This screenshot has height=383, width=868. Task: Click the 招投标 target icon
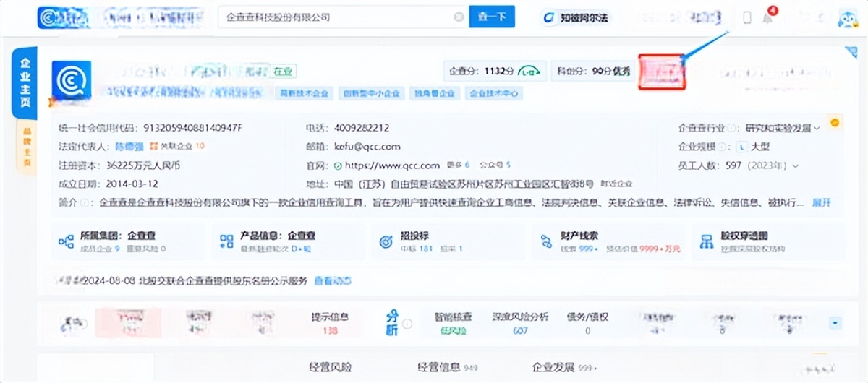(x=387, y=242)
